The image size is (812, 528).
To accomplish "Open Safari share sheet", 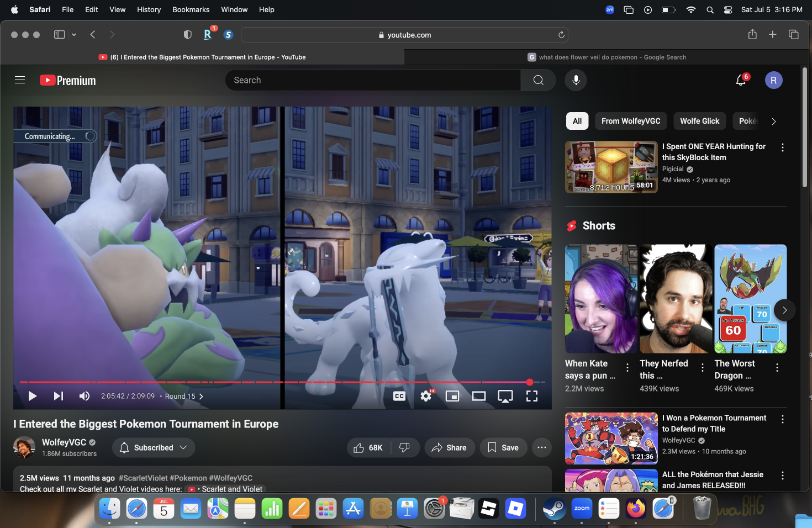I will click(752, 34).
